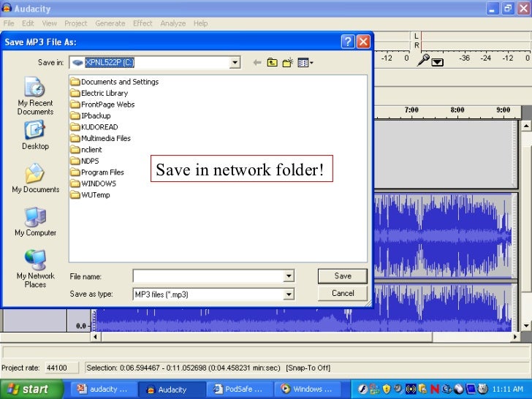The image size is (532, 399).
Task: Switch to PodSafe taskbar window
Action: [x=240, y=389]
